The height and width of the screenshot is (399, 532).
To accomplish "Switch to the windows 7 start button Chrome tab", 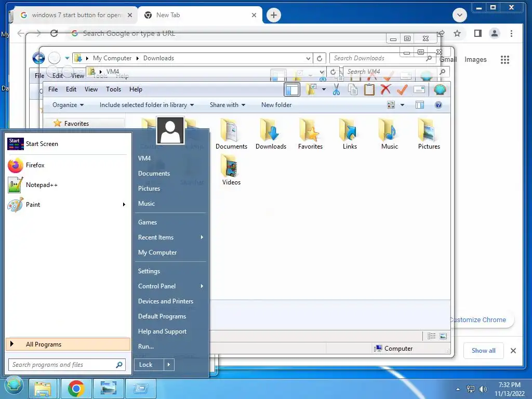I will pos(76,15).
